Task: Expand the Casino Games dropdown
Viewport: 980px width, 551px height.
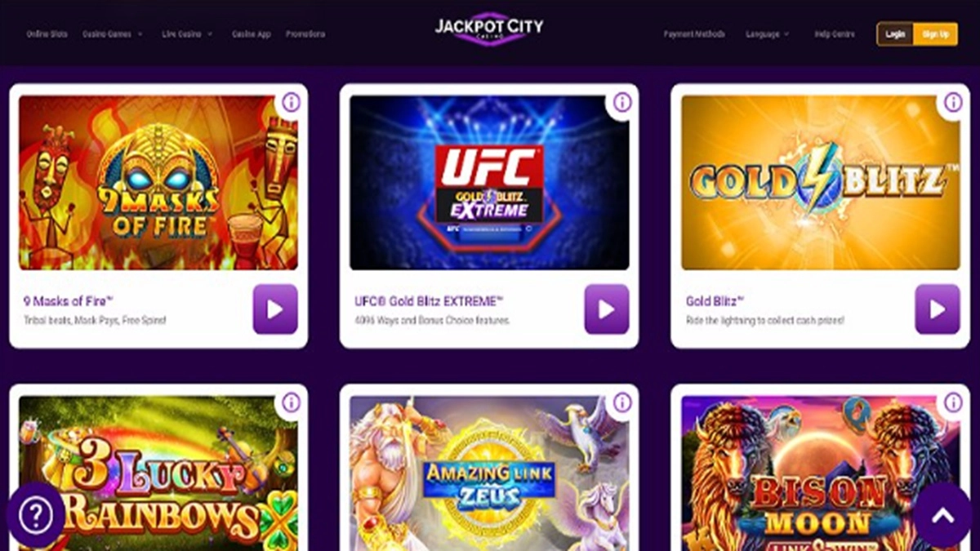Action: pyautogui.click(x=113, y=34)
